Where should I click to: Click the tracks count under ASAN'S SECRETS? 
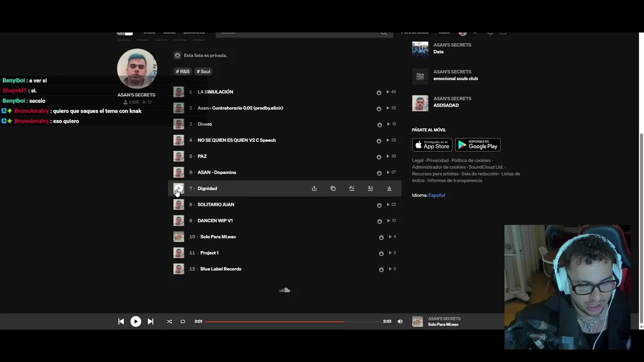[x=147, y=102]
